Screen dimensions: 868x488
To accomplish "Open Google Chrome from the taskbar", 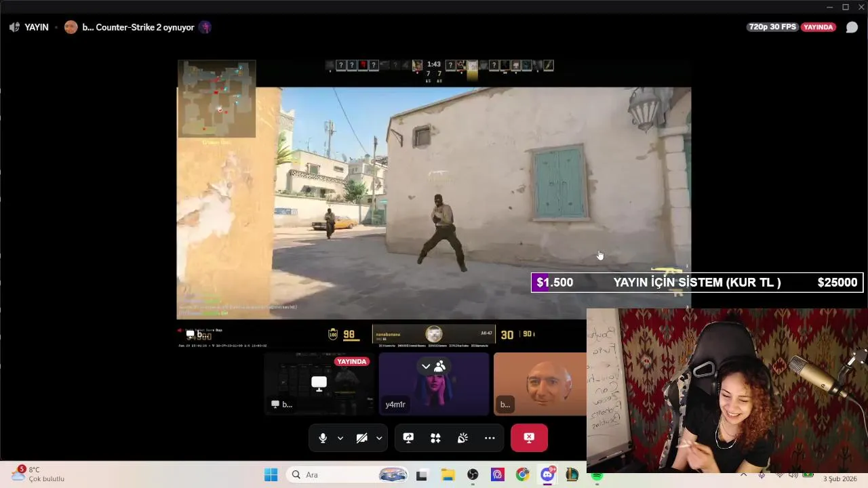I will (522, 474).
